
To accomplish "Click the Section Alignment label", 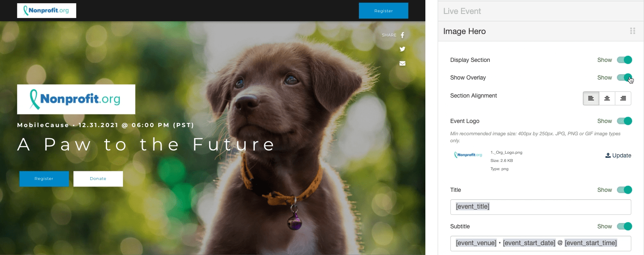I will pos(473,96).
